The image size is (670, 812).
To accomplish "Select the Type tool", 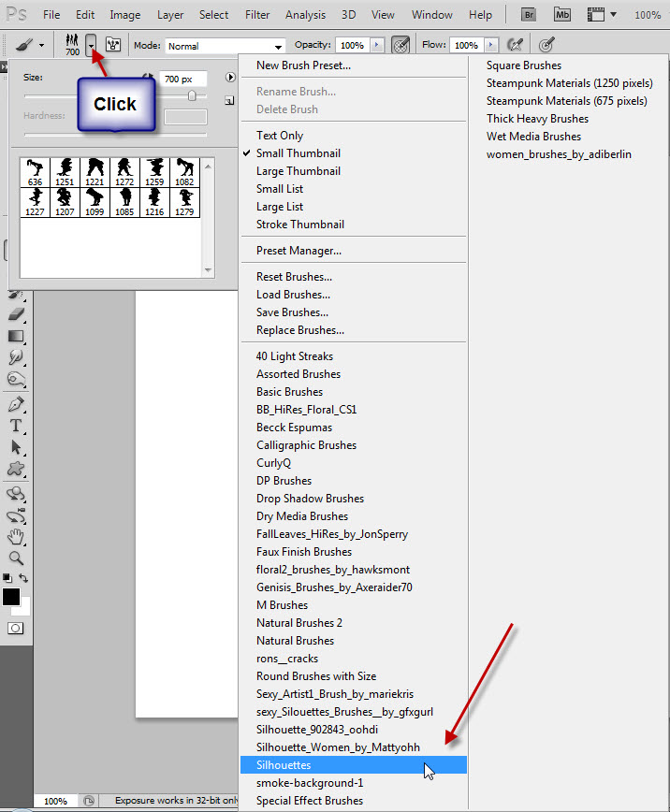I will pyautogui.click(x=16, y=426).
